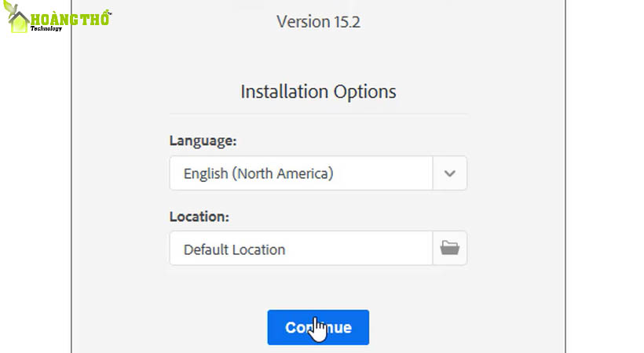Click the Location: field label

pyautogui.click(x=199, y=216)
